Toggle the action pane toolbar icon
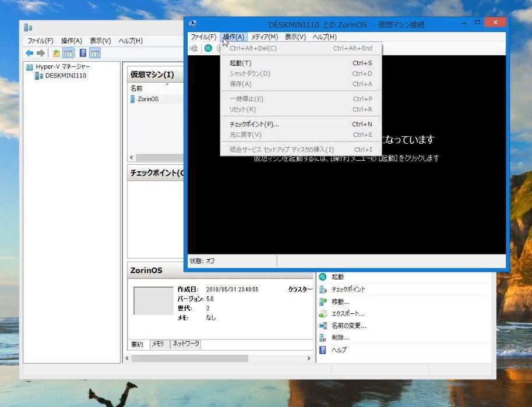This screenshot has width=532, height=407. point(95,53)
